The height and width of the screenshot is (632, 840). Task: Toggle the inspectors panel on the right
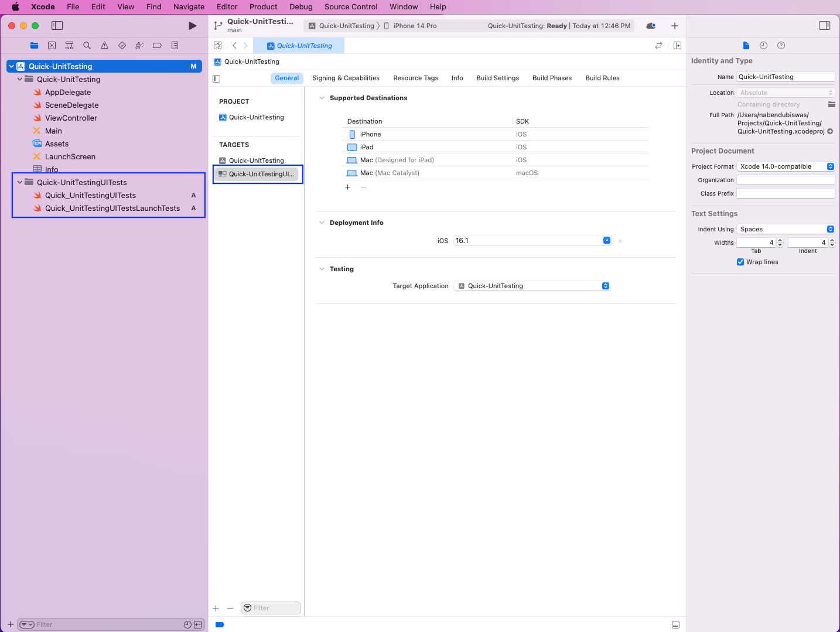tap(824, 26)
